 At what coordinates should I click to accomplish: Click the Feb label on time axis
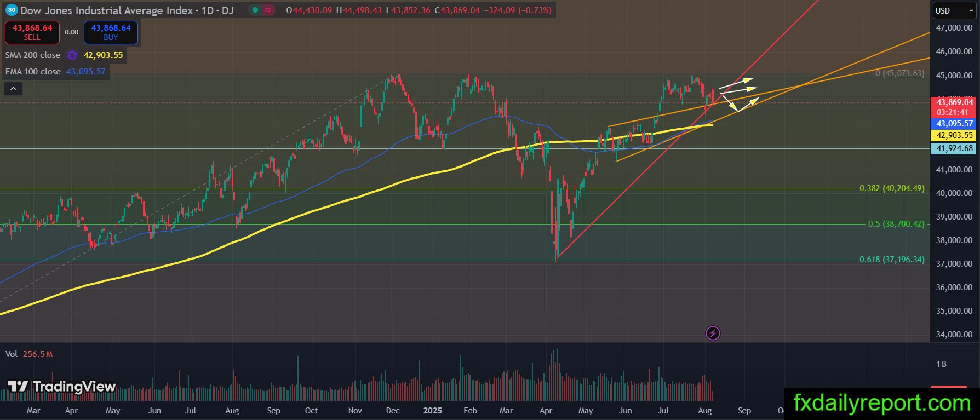470,411
